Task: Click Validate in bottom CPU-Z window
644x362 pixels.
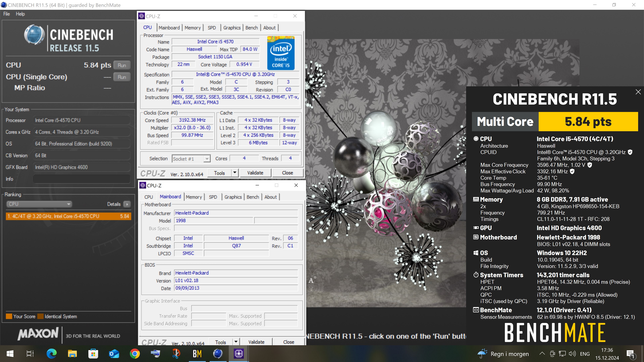Action: click(256, 342)
